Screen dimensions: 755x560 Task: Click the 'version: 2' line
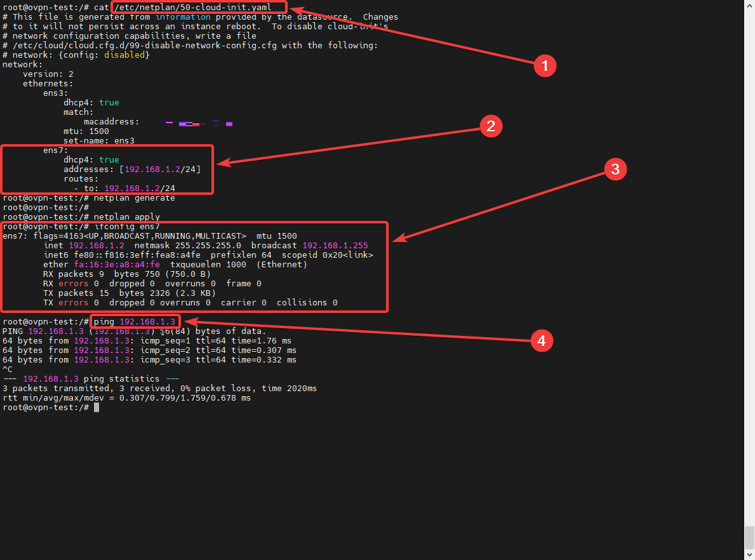(x=48, y=74)
